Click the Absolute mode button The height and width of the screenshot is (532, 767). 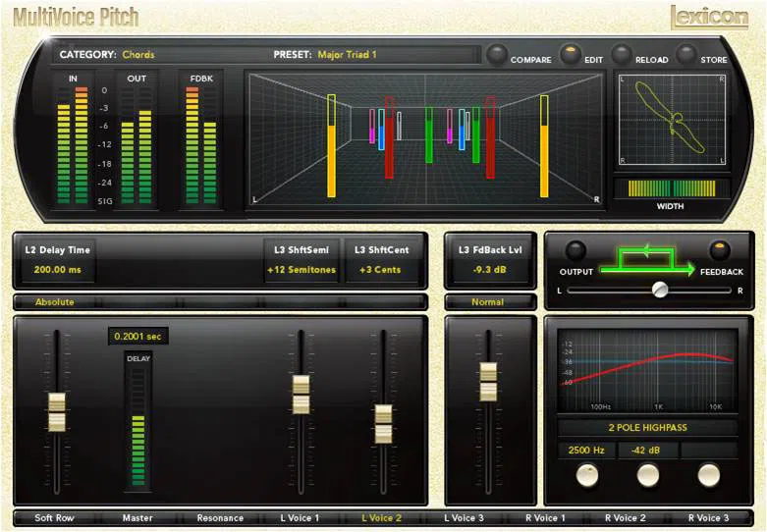pyautogui.click(x=55, y=302)
